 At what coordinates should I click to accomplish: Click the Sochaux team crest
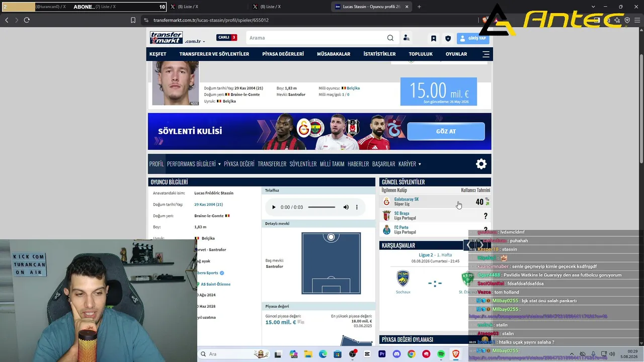(x=403, y=279)
